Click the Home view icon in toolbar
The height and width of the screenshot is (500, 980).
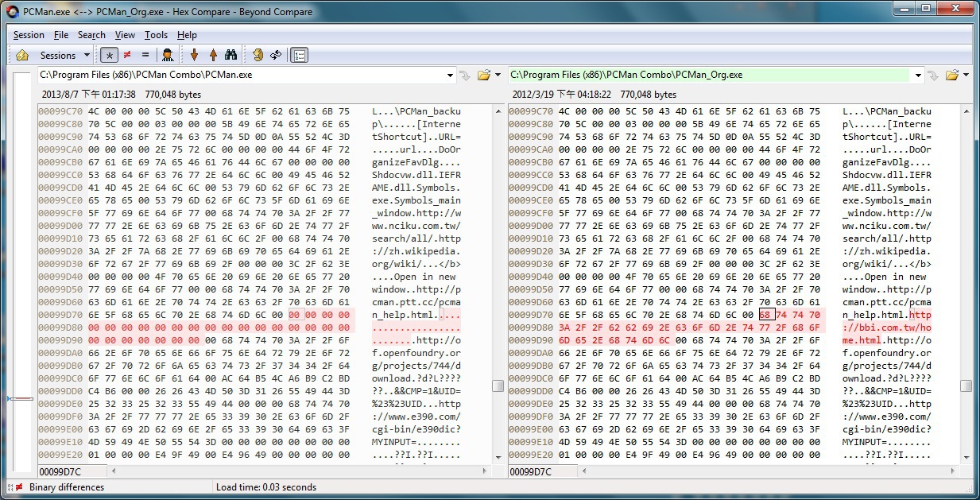[x=23, y=55]
